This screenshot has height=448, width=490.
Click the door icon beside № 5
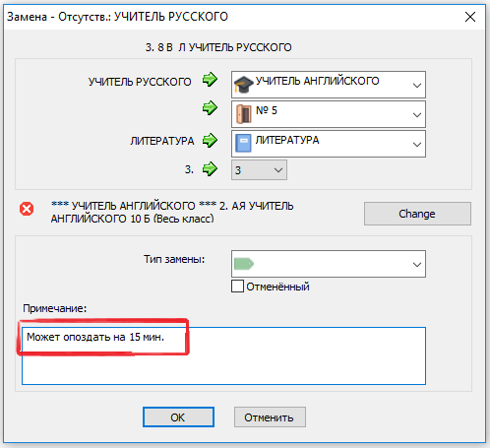tap(244, 114)
